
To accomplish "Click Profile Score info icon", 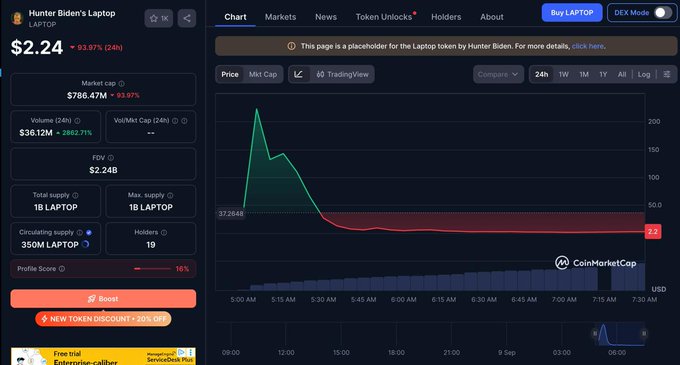I will (62, 269).
